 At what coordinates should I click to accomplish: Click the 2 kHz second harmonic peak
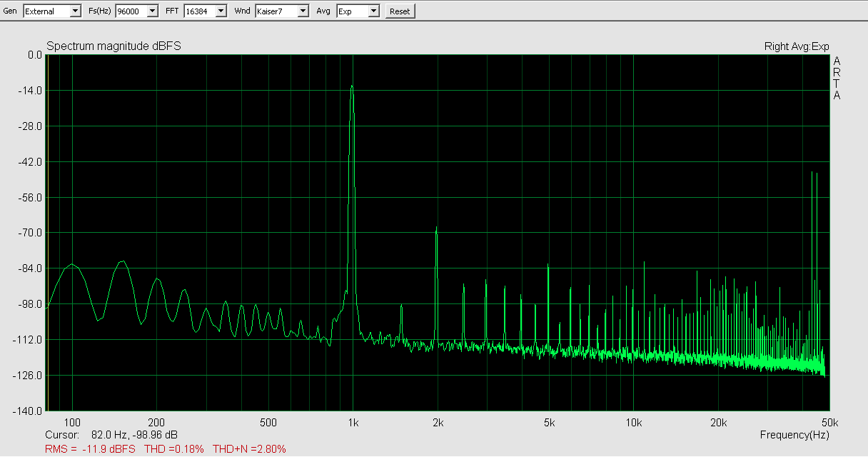(x=436, y=228)
